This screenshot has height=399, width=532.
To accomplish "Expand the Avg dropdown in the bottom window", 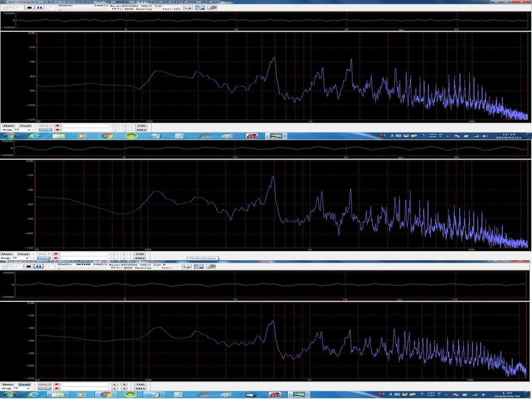I will (28, 389).
